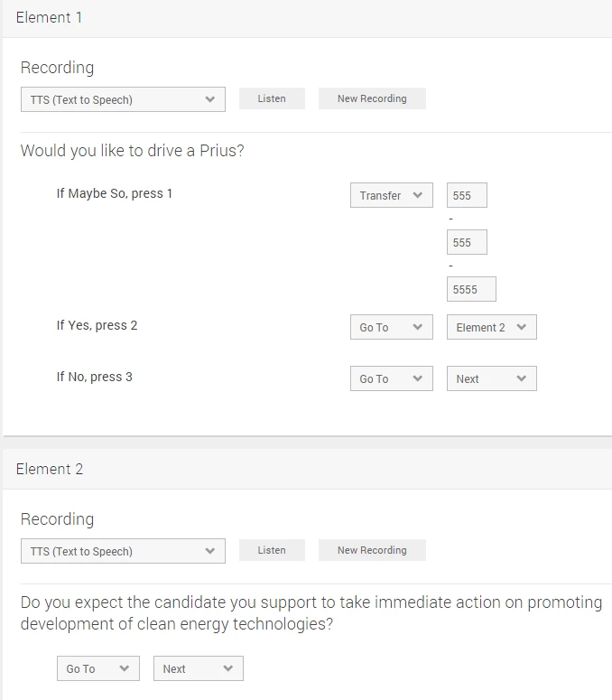Click the clean energy technologies question text

[x=311, y=612]
